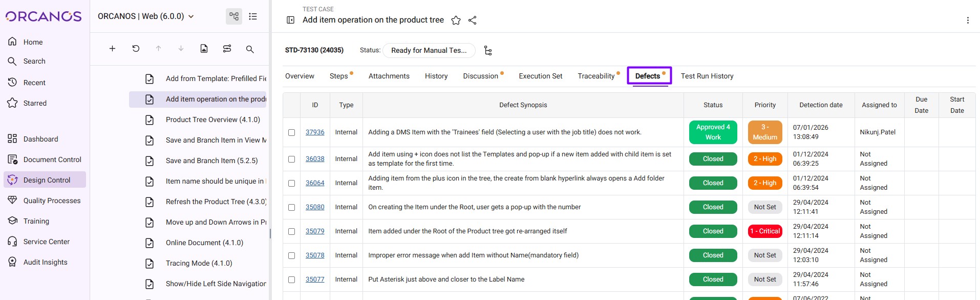The height and width of the screenshot is (300, 980).
Task: Switch to list view icon
Action: click(253, 16)
